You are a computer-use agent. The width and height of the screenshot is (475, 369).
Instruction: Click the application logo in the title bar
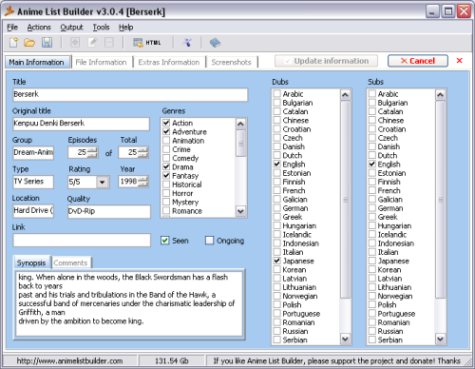[9, 11]
